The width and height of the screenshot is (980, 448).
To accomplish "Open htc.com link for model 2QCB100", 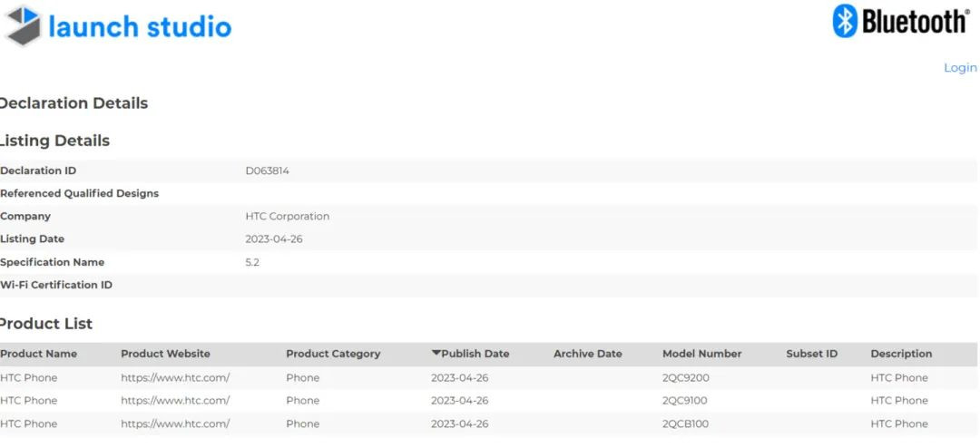I will point(175,424).
